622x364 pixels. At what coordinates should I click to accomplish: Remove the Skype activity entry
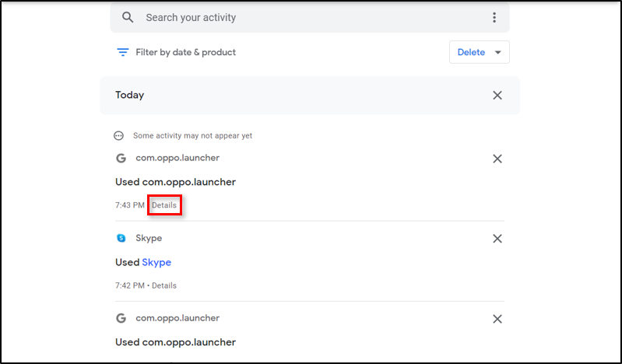pyautogui.click(x=497, y=238)
